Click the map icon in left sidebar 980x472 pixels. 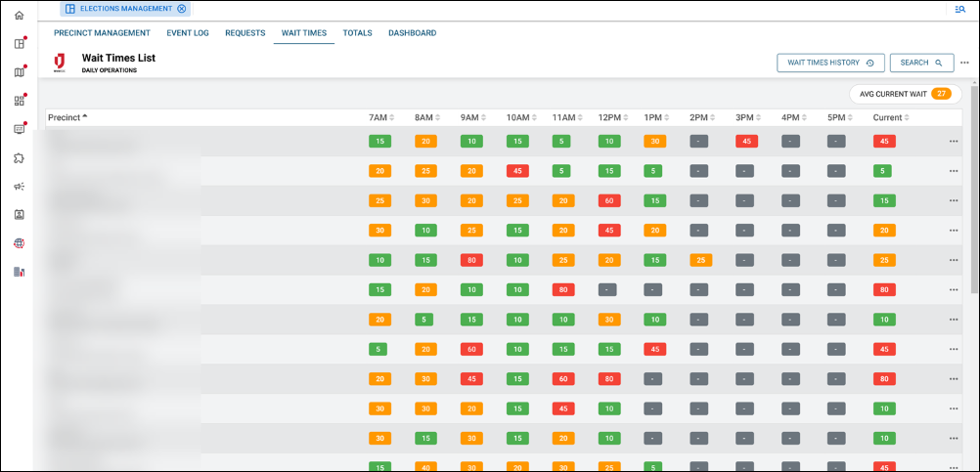pos(19,72)
